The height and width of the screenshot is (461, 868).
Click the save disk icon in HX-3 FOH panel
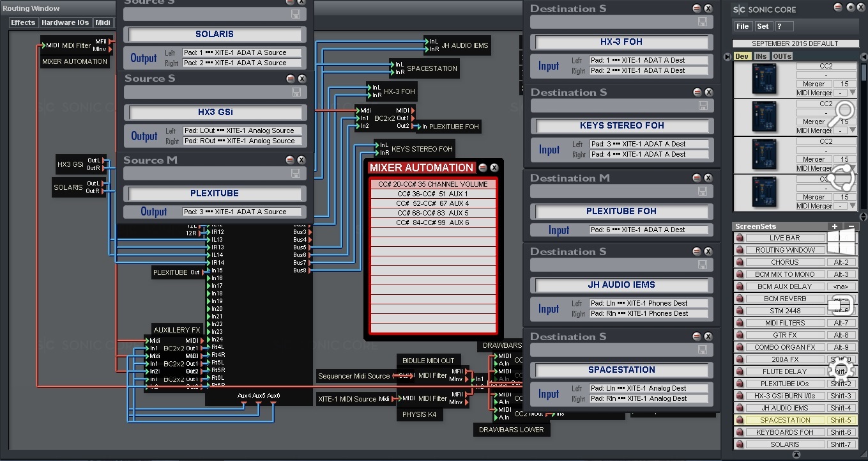click(x=703, y=22)
